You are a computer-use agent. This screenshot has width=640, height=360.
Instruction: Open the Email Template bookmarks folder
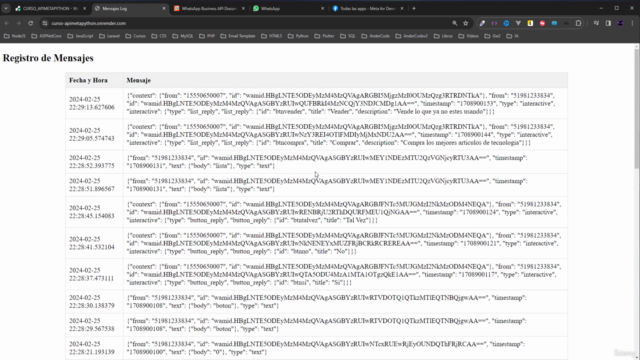click(238, 36)
